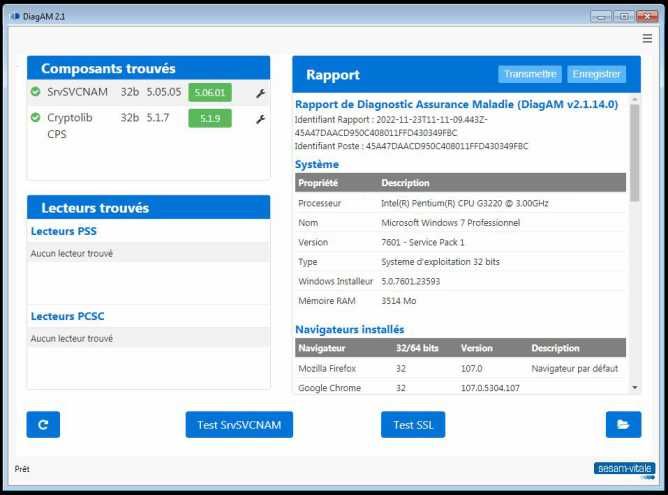Click Chrome version 107.0.5304.107

pos(490,388)
